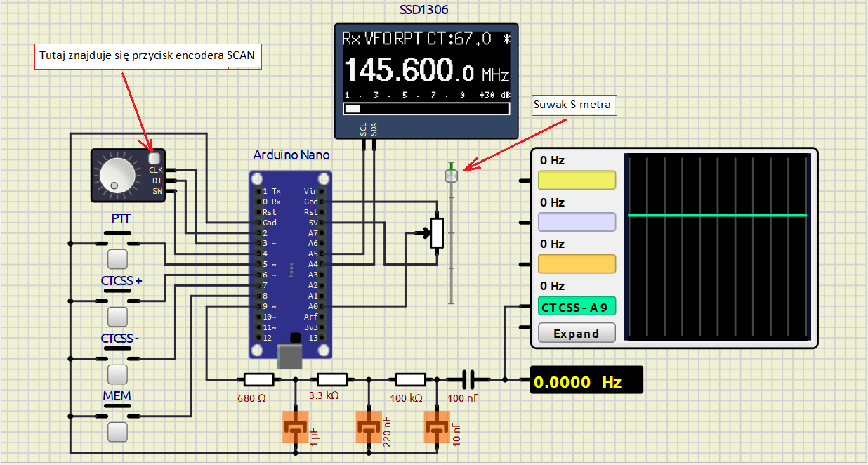The height and width of the screenshot is (465, 868).
Task: Select the lavender oscilloscope channel box
Action: click(x=577, y=222)
